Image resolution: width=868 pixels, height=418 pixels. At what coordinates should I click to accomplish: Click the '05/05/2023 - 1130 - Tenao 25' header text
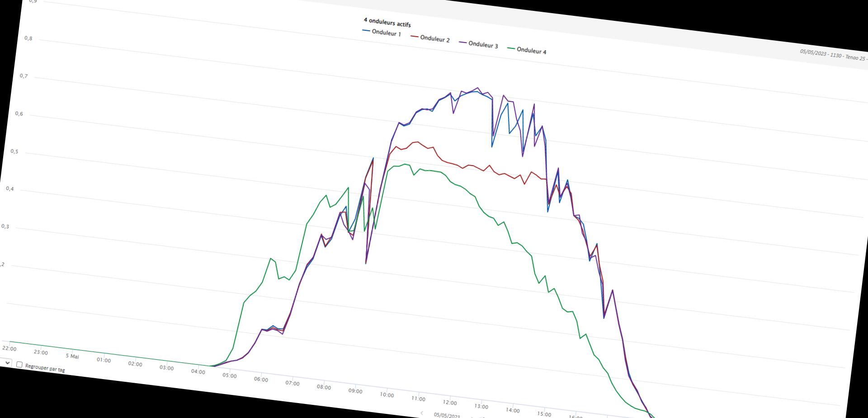coord(834,55)
